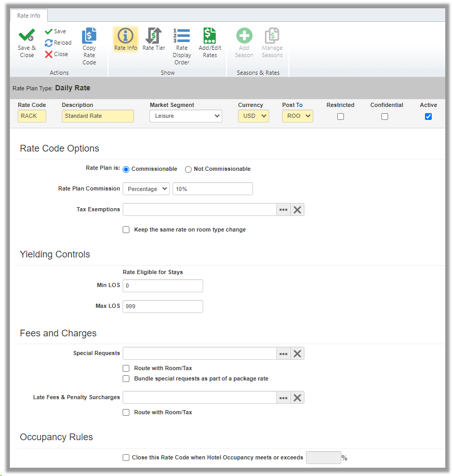Select the Rate Info tab
Viewport: 452px width, 476px height.
29,16
